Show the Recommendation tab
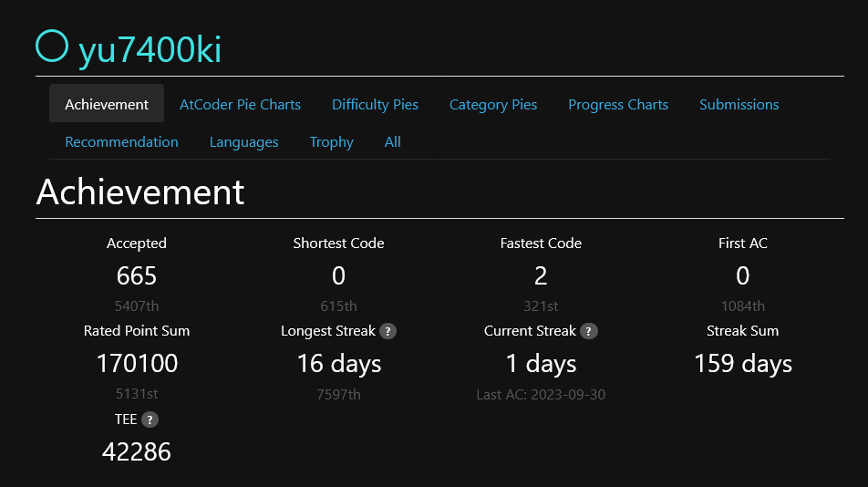The height and width of the screenshot is (487, 868). (x=121, y=141)
